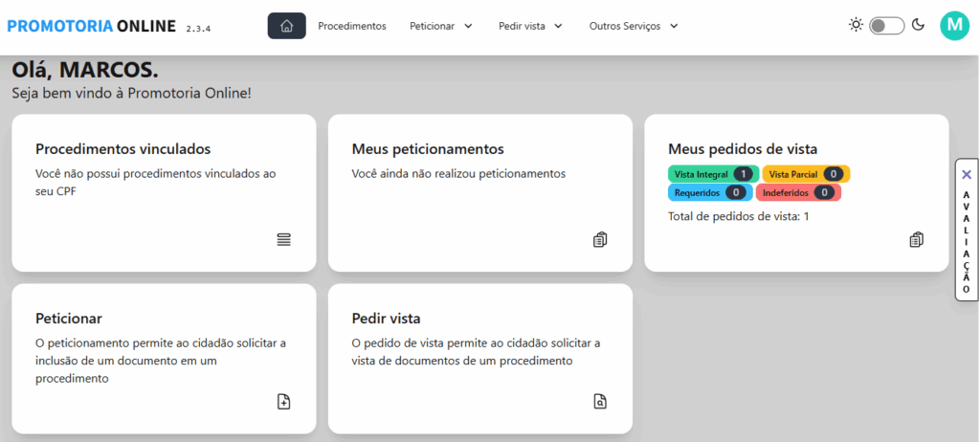Click the Vista Integral green badge
Viewport: 980px width, 442px height.
point(713,174)
